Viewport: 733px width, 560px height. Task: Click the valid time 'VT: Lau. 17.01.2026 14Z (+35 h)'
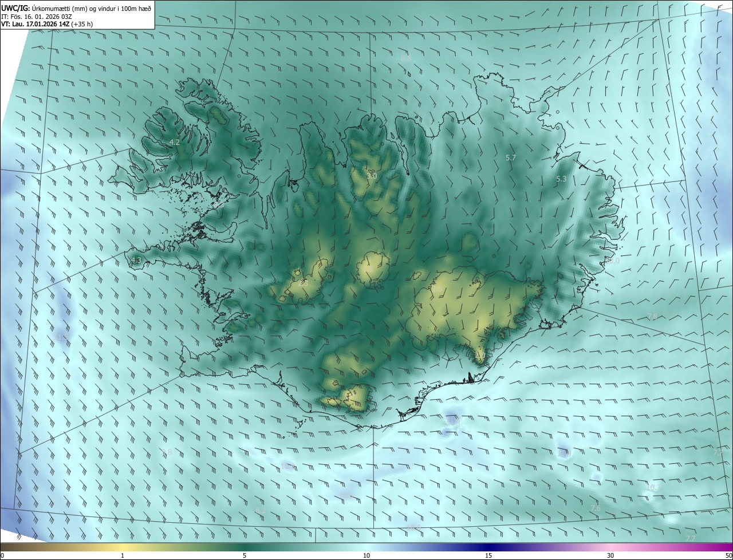click(47, 24)
